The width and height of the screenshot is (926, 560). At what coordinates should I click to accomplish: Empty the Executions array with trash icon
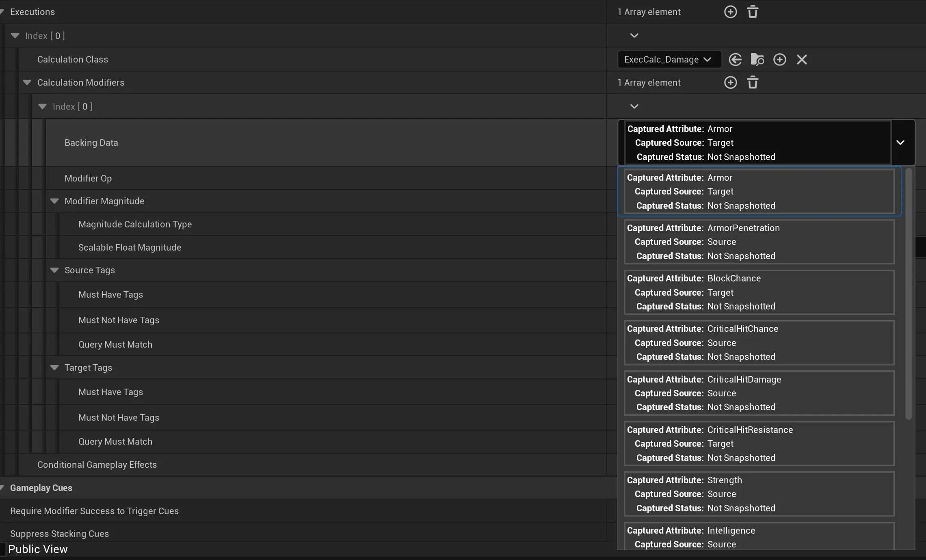click(753, 12)
